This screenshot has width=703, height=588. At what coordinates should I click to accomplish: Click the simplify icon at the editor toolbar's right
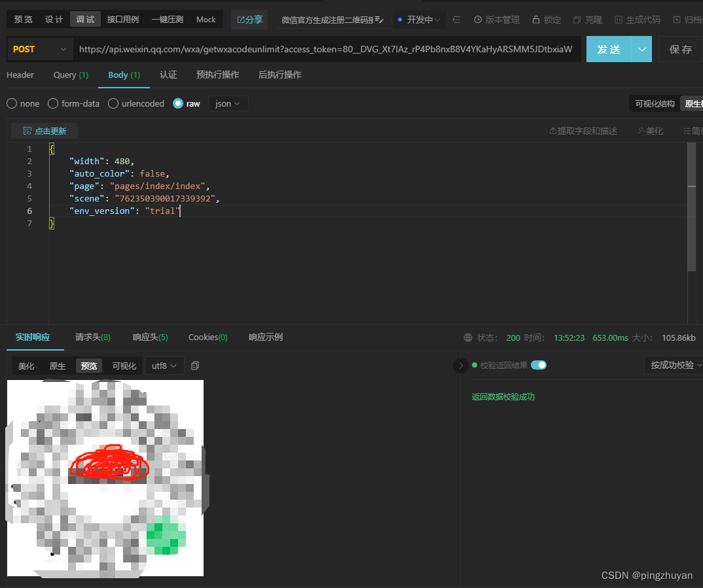687,131
